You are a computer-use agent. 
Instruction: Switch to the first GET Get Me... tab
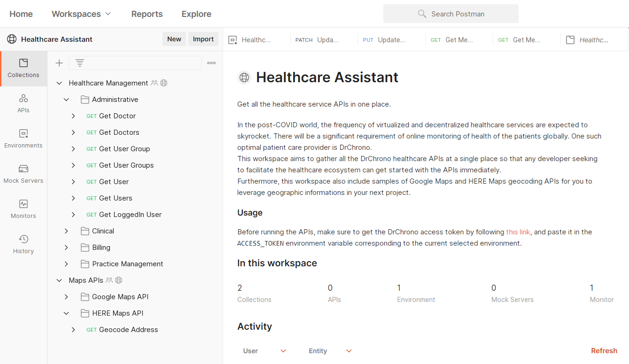(459, 40)
